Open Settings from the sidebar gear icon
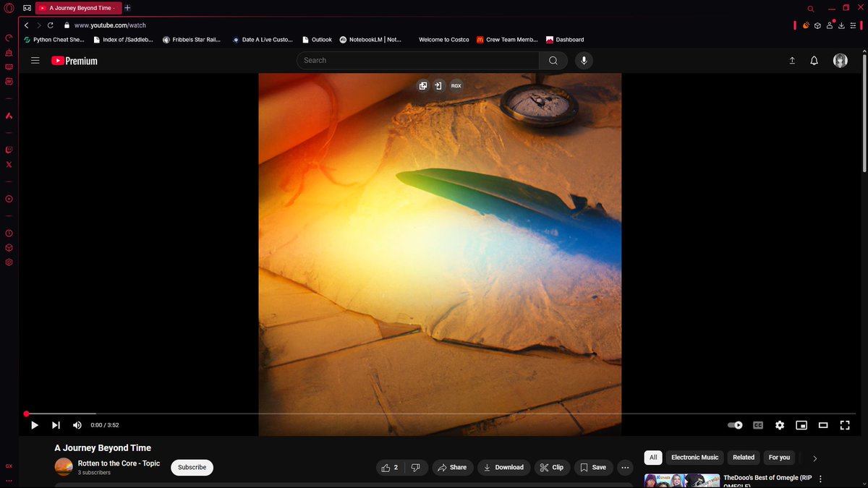This screenshot has width=868, height=488. coord(9,262)
